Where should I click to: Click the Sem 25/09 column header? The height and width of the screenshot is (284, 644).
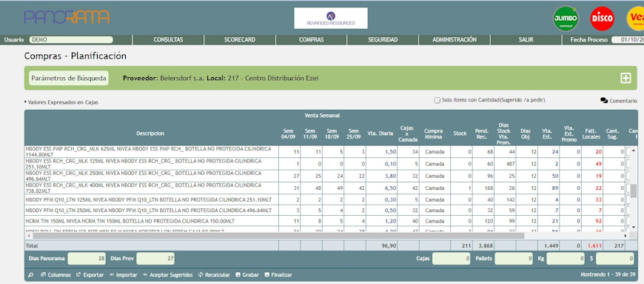click(355, 133)
